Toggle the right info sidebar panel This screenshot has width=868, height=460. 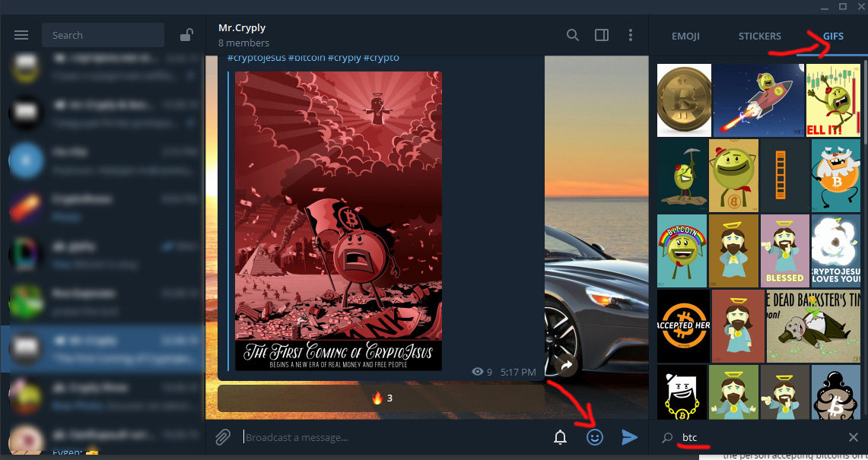point(602,36)
